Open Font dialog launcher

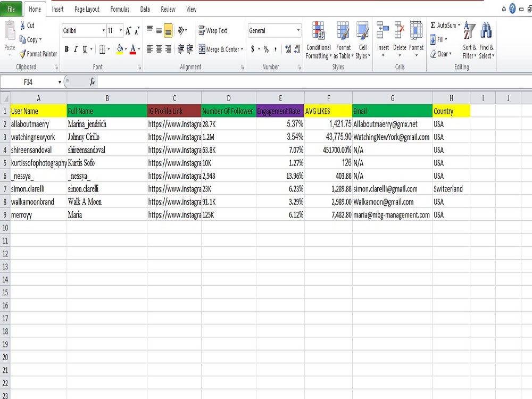point(139,67)
